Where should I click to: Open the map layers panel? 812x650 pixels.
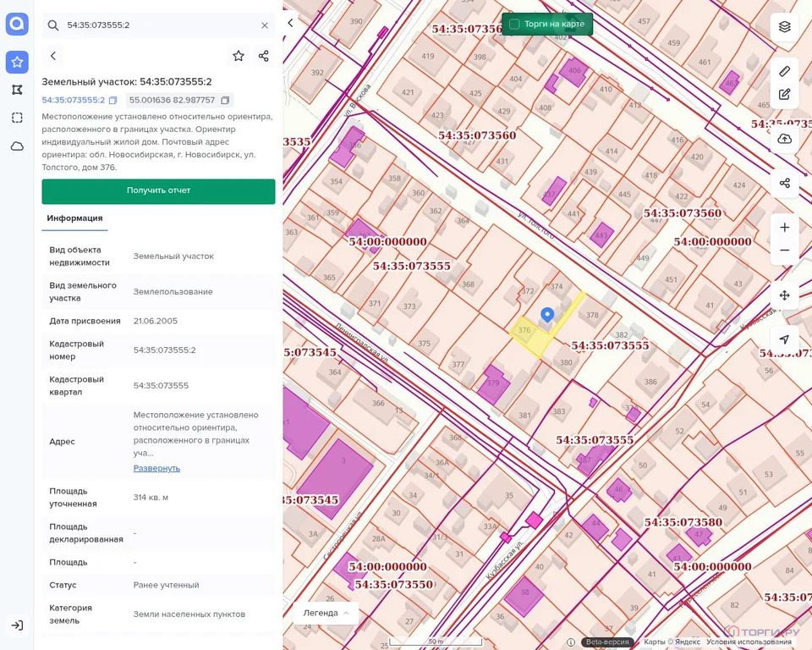pos(784,26)
